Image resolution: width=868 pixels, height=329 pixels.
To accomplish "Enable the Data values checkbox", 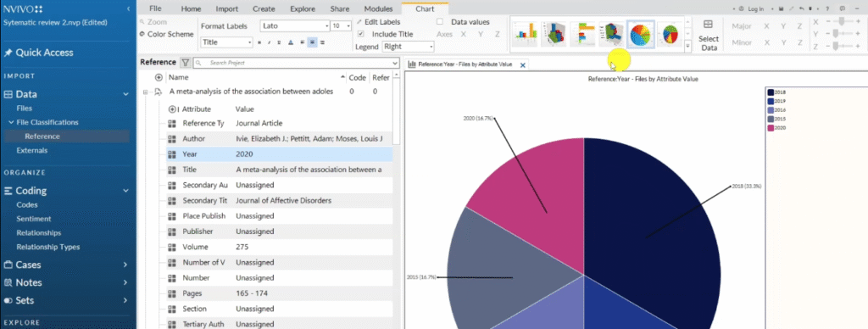I will pyautogui.click(x=440, y=22).
